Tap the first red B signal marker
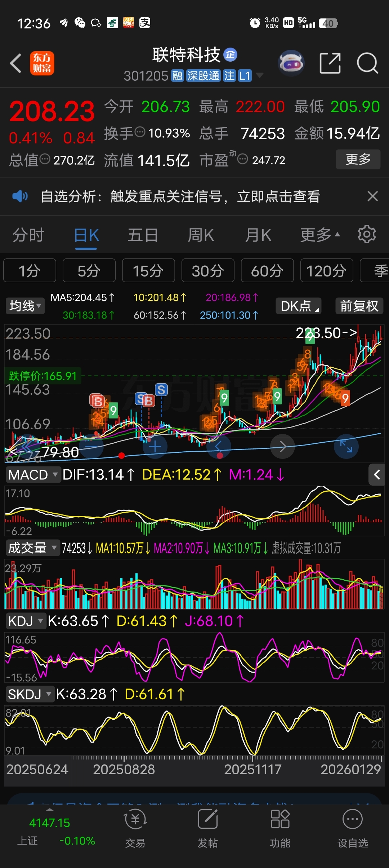The height and width of the screenshot is (868, 389). (97, 401)
